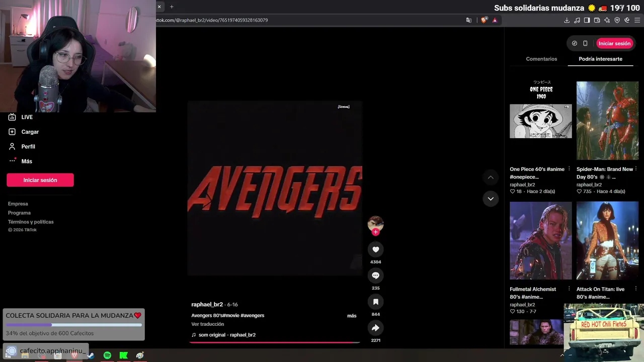The height and width of the screenshot is (362, 644).
Task: Open options for Spider-Man Brand New Day video
Action: (x=636, y=169)
